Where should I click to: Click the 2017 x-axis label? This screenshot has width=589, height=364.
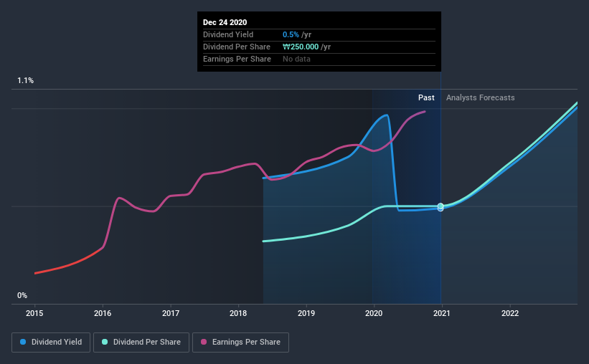(x=171, y=313)
